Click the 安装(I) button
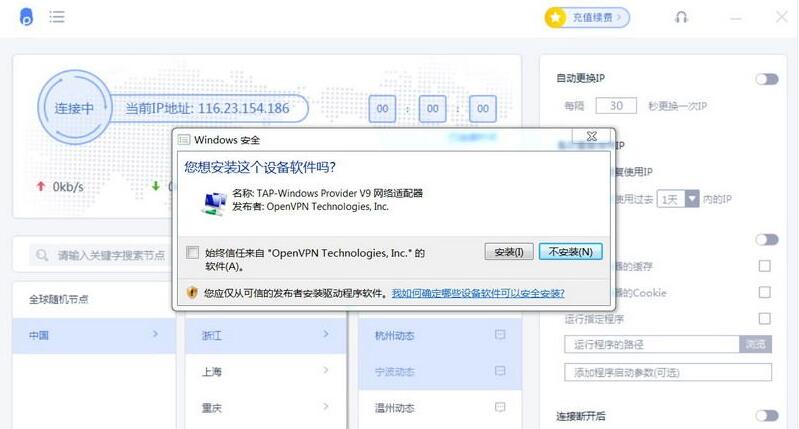The width and height of the screenshot is (799, 429). [x=509, y=252]
